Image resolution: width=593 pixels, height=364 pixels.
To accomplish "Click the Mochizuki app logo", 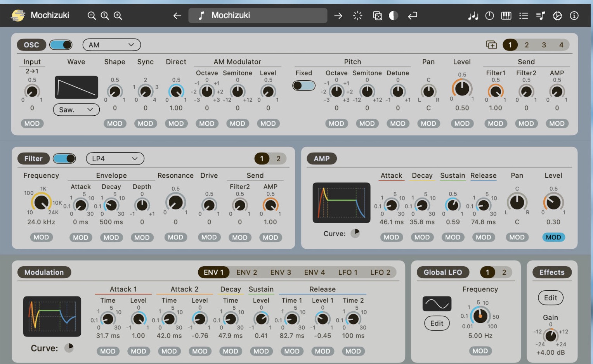I will coord(18,16).
